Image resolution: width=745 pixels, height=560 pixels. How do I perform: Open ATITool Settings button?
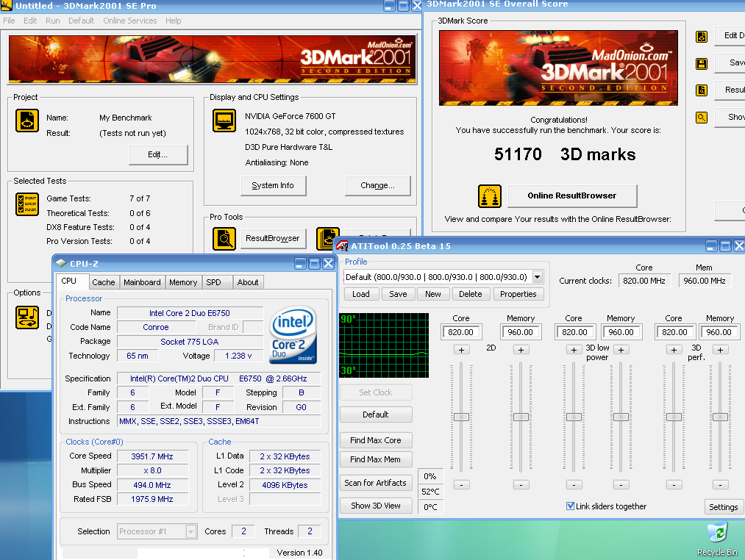pyautogui.click(x=723, y=507)
